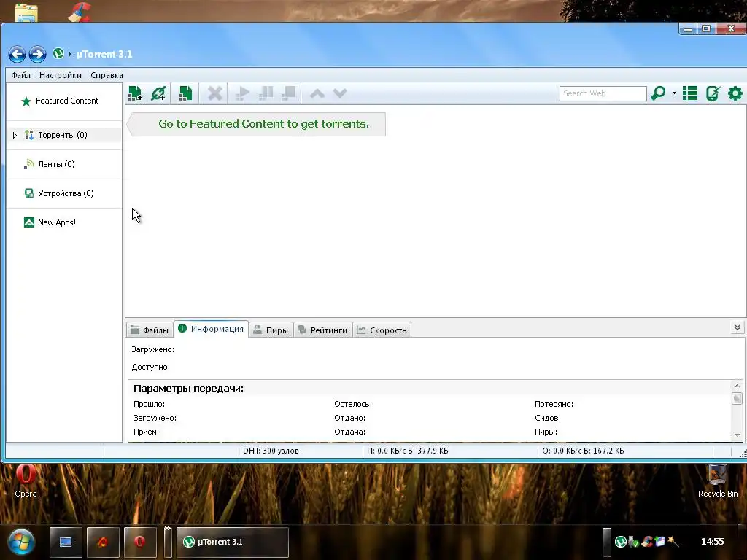Click µTorrent 3.1 taskbar button

click(x=233, y=542)
